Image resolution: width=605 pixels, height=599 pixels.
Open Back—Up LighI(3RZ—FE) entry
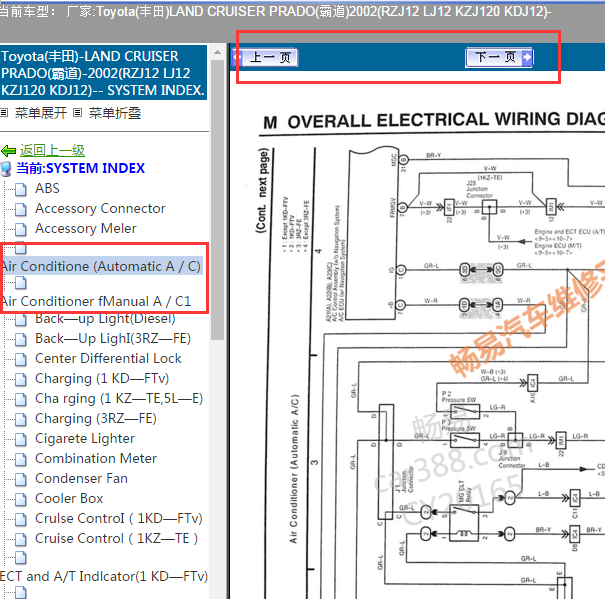(x=113, y=338)
